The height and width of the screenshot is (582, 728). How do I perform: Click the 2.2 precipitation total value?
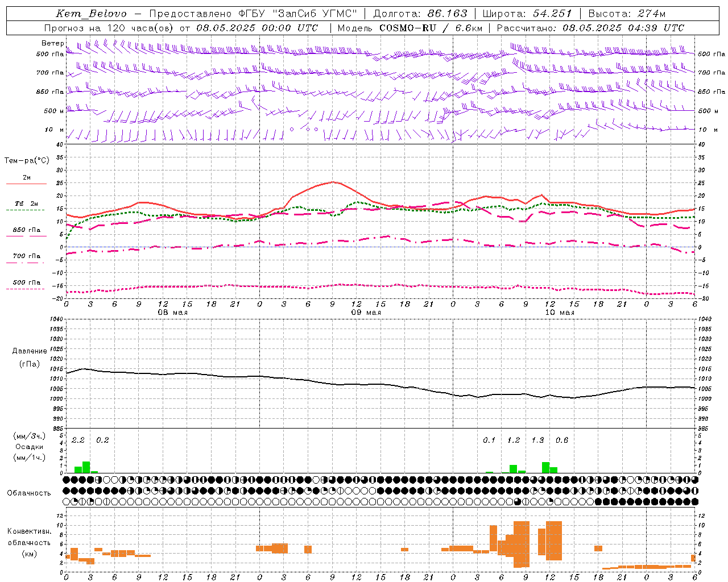click(x=78, y=440)
